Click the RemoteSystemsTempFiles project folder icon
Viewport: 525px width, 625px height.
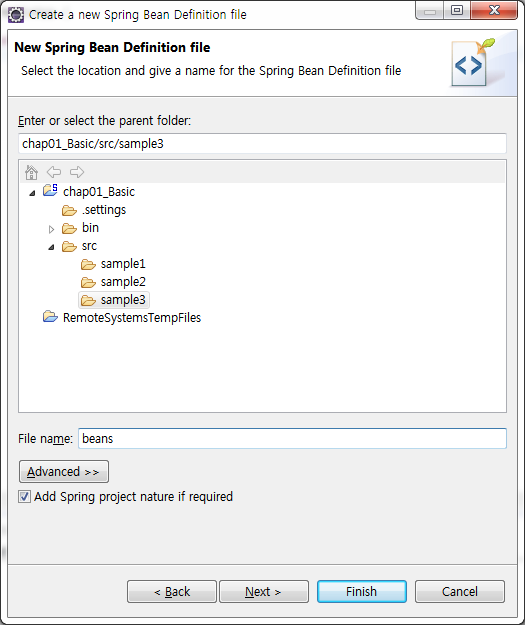coord(50,317)
